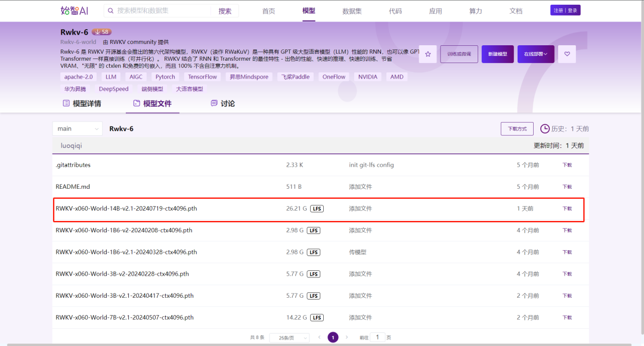
Task: Download the World-14B-v2.1 file
Action: click(567, 208)
